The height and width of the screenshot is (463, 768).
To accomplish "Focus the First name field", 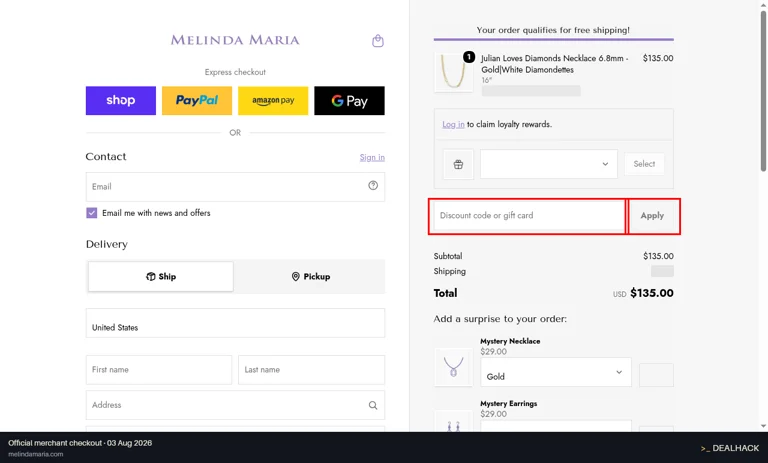I will (x=159, y=370).
